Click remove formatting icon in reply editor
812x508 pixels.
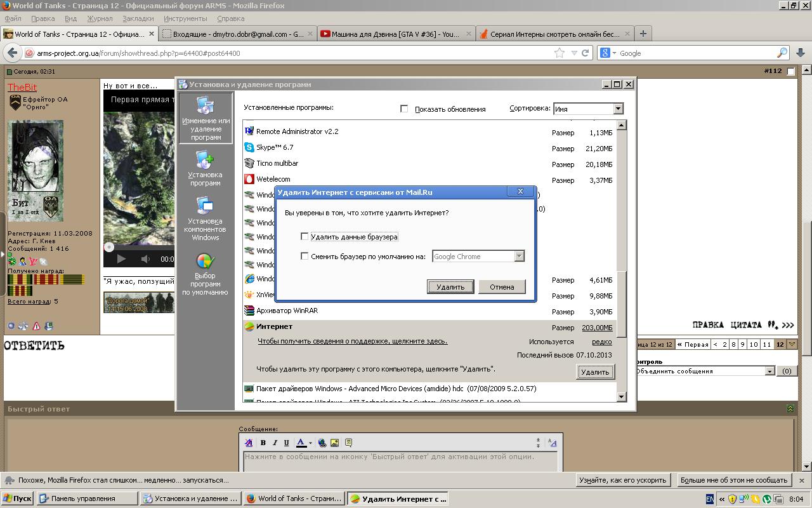pyautogui.click(x=249, y=443)
